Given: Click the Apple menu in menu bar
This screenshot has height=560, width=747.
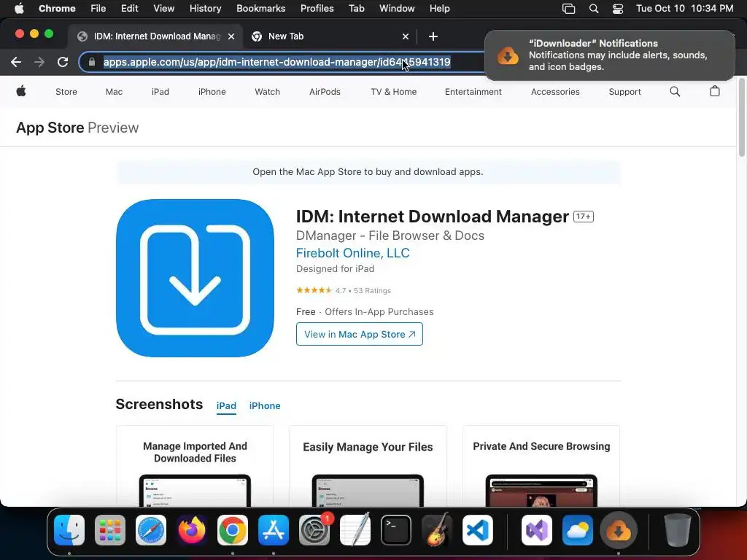Looking at the screenshot, I should pyautogui.click(x=19, y=9).
